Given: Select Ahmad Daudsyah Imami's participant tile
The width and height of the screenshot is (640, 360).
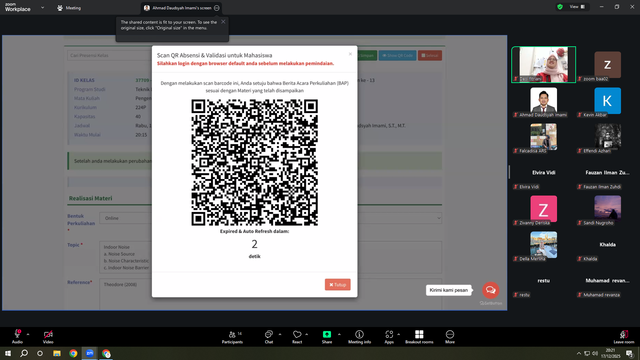Looking at the screenshot, I should tap(543, 100).
